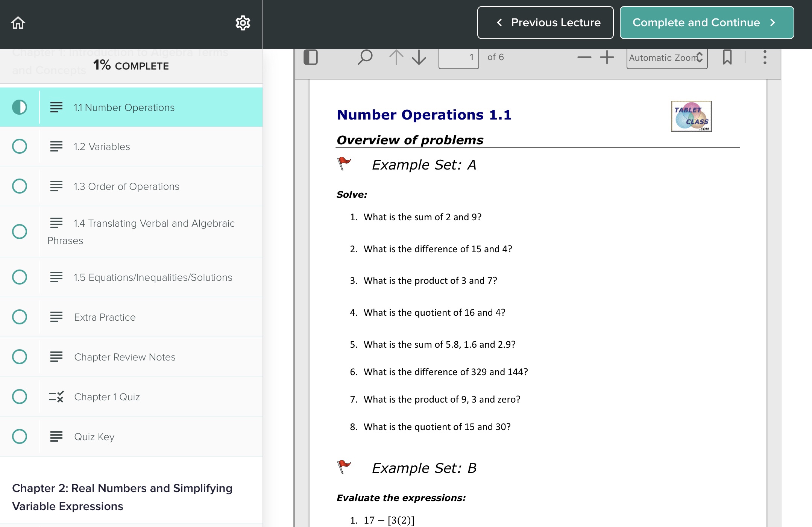
Task: Toggle completion circle for Chapter 1 Quiz
Action: coord(20,397)
